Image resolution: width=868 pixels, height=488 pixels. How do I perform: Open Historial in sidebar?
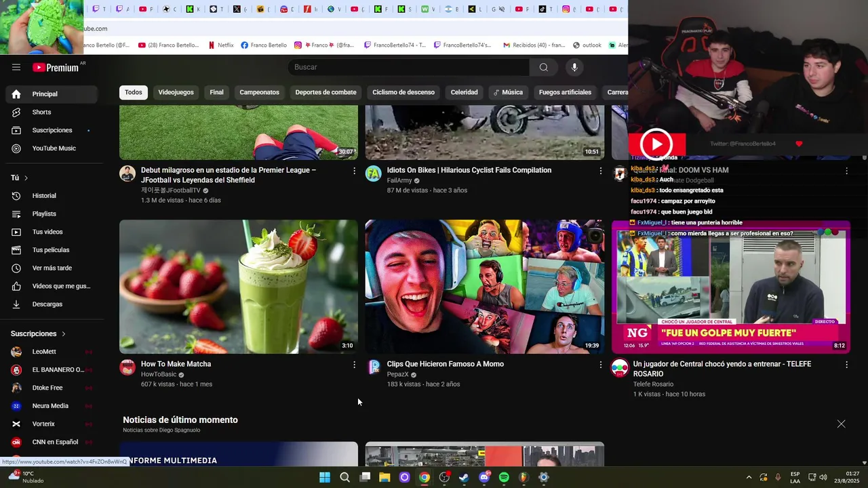[52, 196]
